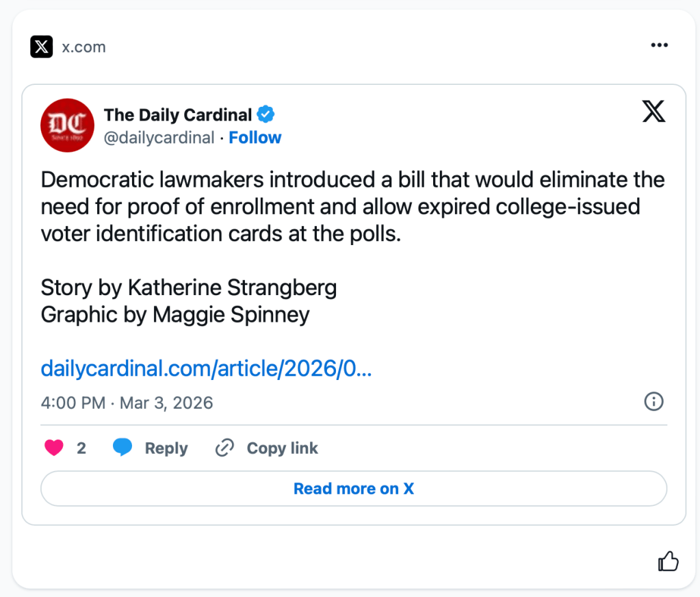
Task: Click the X favicon beside x.com
Action: coord(42,47)
